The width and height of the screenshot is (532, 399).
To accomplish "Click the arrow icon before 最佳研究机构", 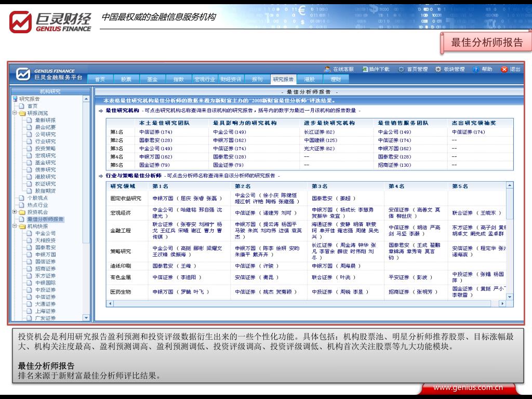I will 101,111.
